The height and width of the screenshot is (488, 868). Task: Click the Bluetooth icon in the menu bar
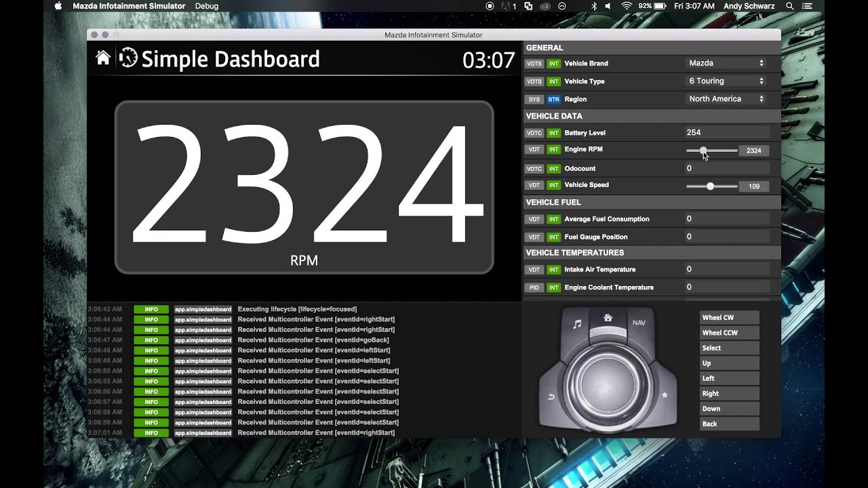coord(594,6)
